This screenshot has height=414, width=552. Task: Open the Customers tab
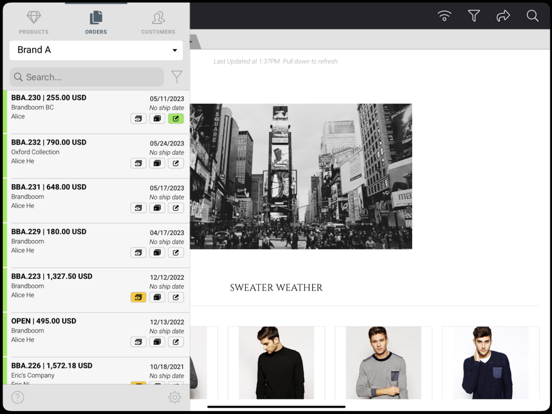click(158, 22)
